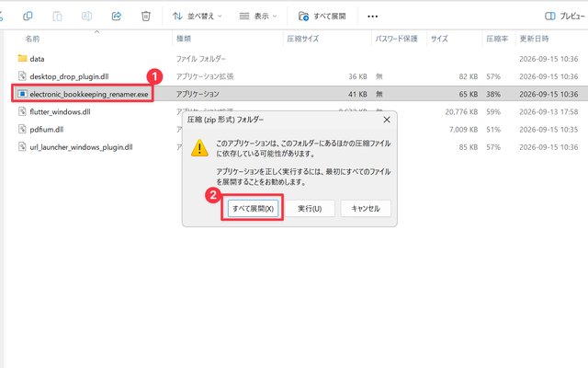This screenshot has height=368, width=588.
Task: Click the 36 KB compressed size cell
Action: [x=357, y=76]
